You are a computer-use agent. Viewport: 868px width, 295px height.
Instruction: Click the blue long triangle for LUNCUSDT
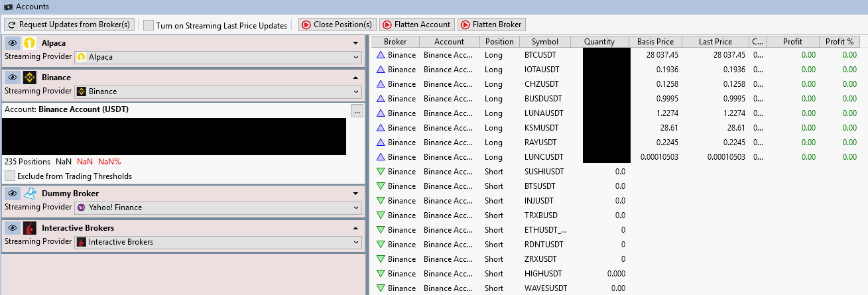point(381,157)
